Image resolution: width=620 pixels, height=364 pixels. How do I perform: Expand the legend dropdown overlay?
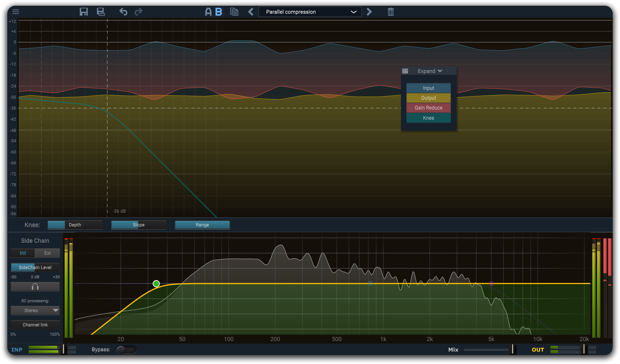click(429, 71)
